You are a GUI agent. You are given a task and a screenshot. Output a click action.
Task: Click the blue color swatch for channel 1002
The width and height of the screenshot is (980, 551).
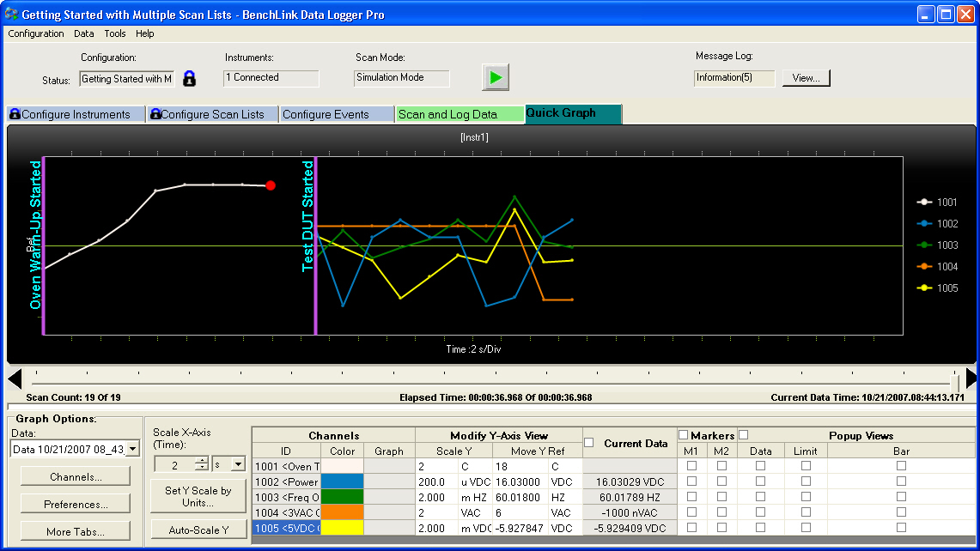point(341,481)
